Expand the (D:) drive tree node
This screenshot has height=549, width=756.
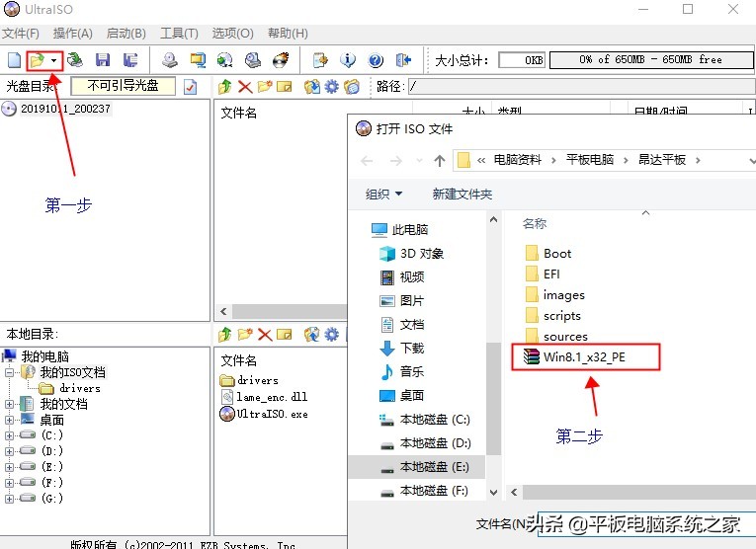coord(9,451)
